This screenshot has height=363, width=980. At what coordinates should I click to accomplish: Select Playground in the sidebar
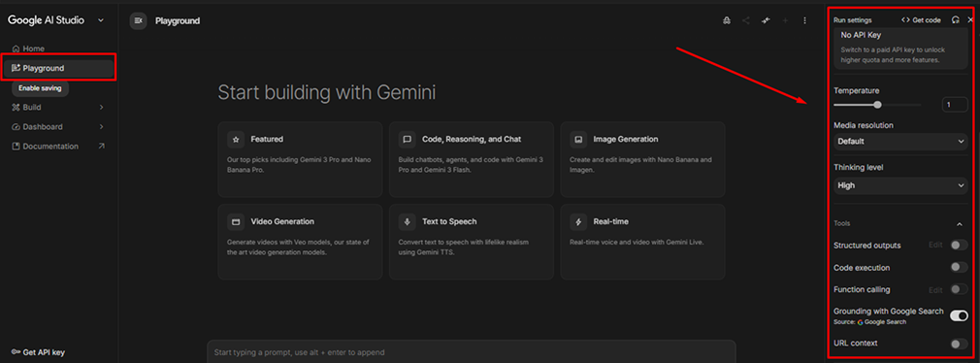(x=59, y=68)
